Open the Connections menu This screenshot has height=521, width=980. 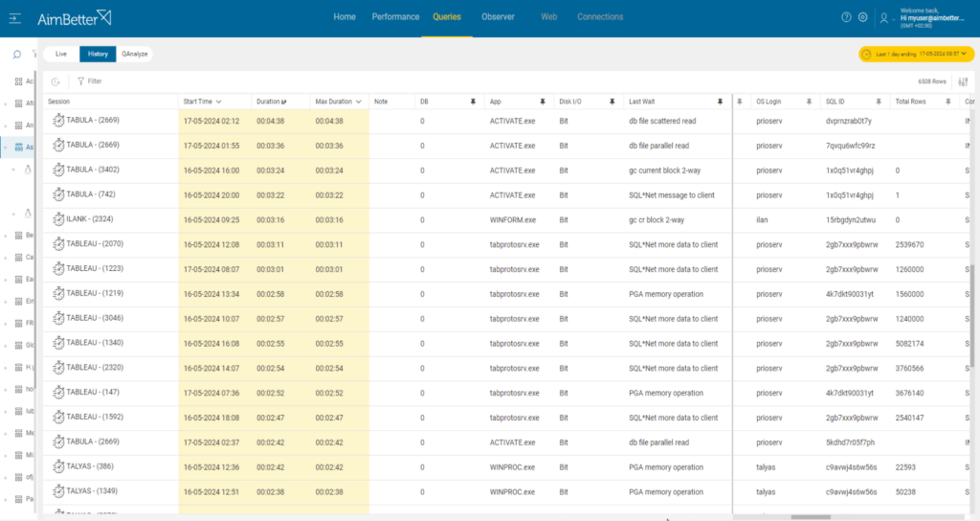tap(600, 17)
